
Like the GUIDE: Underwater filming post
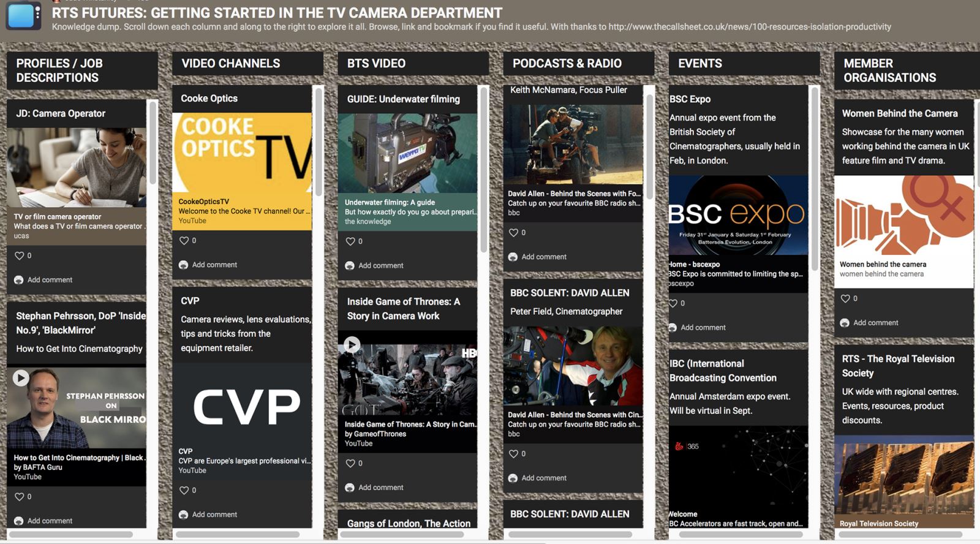[350, 241]
